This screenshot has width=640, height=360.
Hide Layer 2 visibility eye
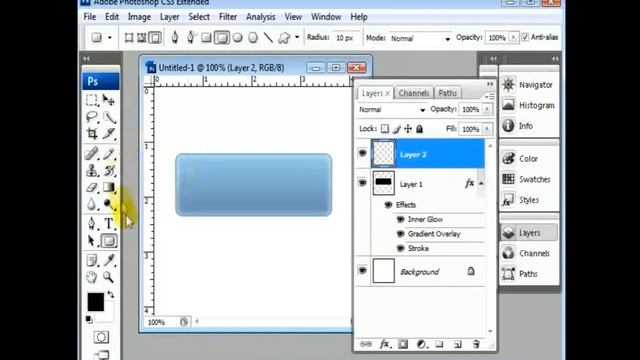362,153
